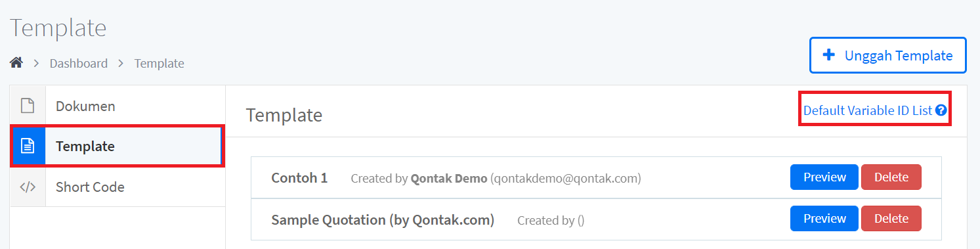Viewport: 980px width, 249px height.
Task: Click the chevron after the home icon
Action: tap(37, 64)
